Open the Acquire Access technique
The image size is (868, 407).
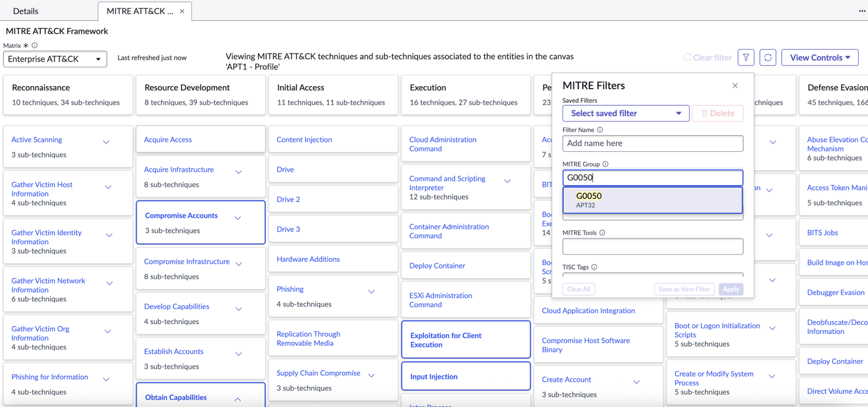click(168, 140)
